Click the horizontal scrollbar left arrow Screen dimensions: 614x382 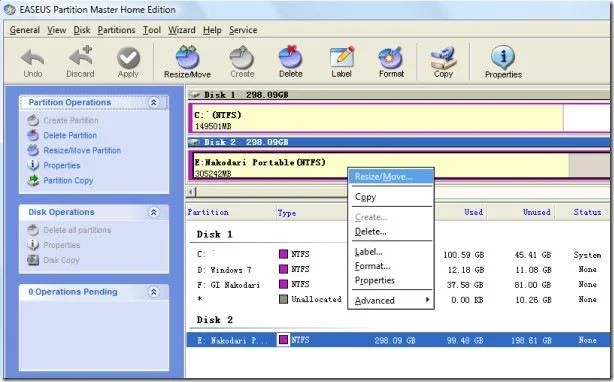[x=191, y=192]
